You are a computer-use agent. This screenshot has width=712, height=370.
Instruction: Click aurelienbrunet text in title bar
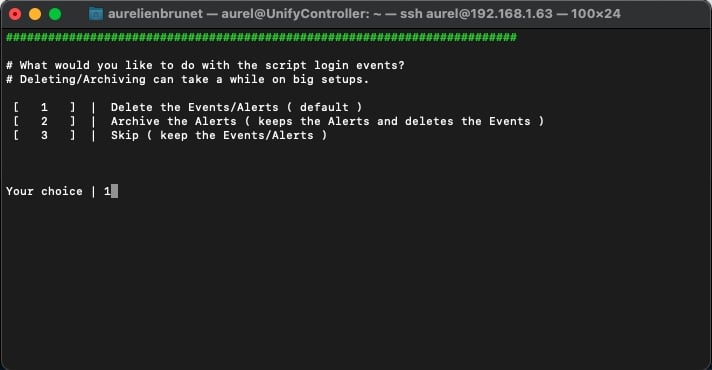point(155,14)
